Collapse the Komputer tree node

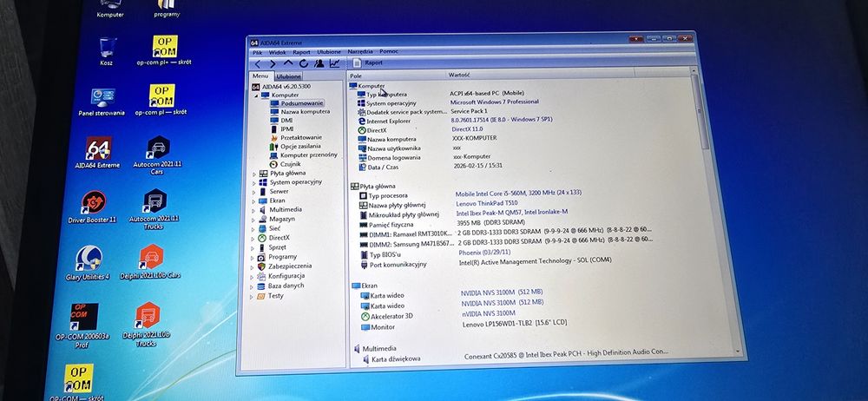tap(256, 95)
